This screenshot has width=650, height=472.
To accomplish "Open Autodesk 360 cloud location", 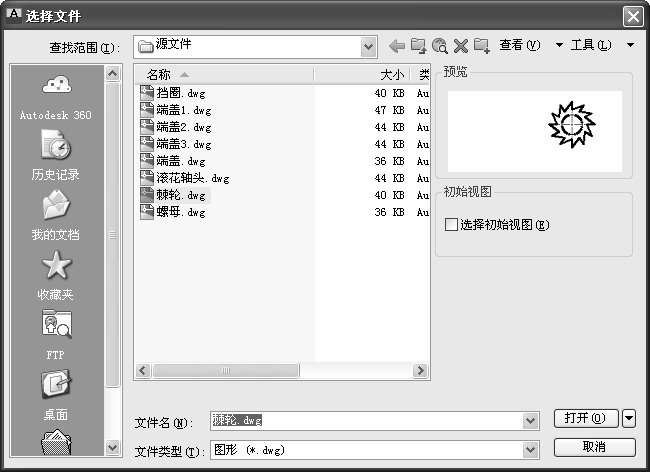I will click(56, 97).
